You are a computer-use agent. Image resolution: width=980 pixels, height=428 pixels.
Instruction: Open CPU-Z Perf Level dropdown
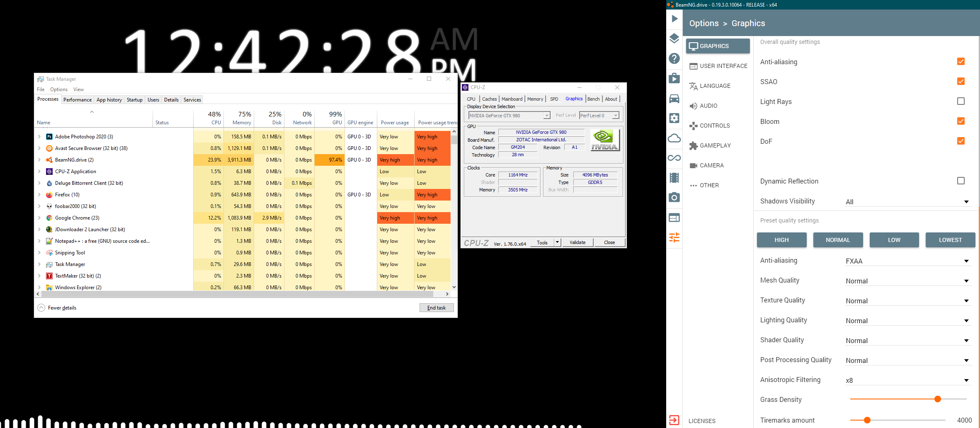[599, 116]
